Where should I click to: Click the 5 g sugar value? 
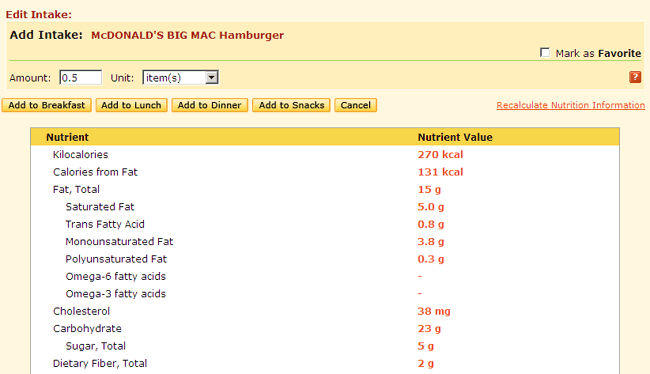[x=426, y=346]
